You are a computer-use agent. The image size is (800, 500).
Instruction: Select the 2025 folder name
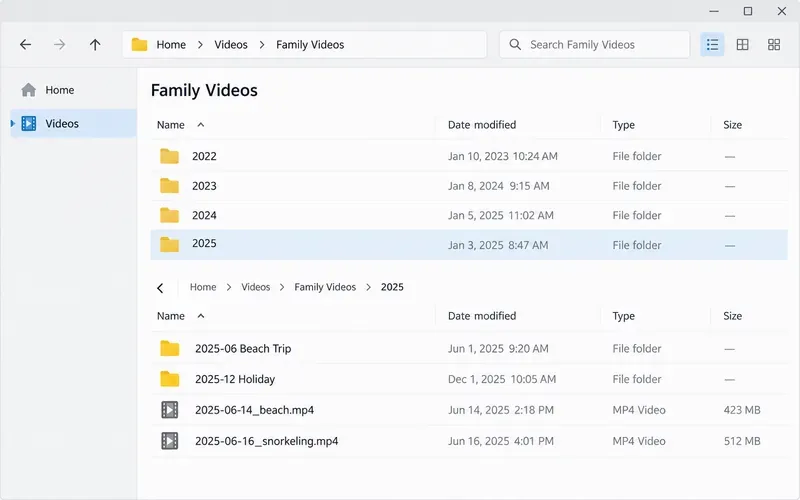tap(204, 243)
